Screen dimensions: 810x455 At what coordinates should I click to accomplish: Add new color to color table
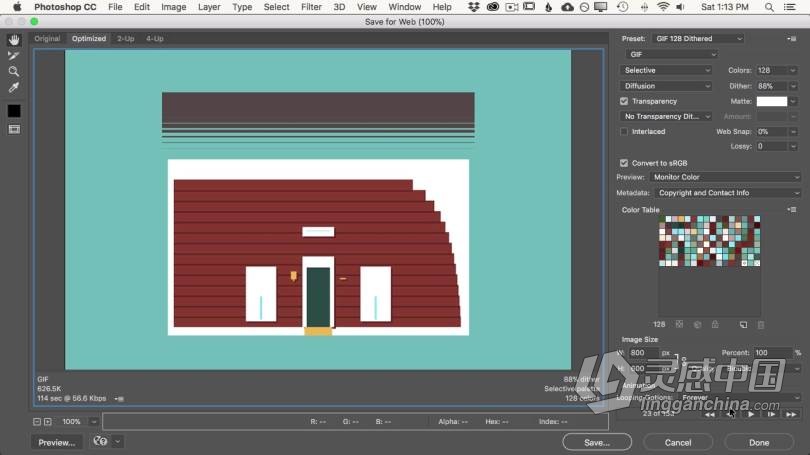[743, 325]
